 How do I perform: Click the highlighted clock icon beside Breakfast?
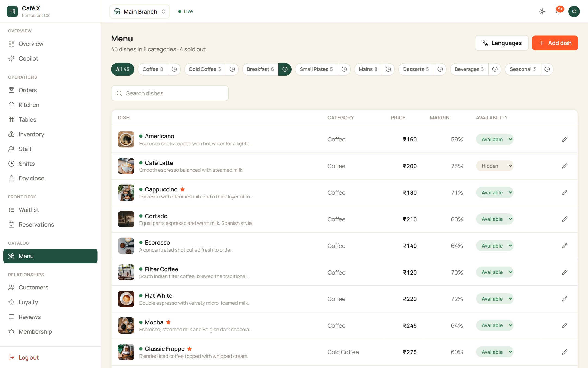[x=285, y=69]
